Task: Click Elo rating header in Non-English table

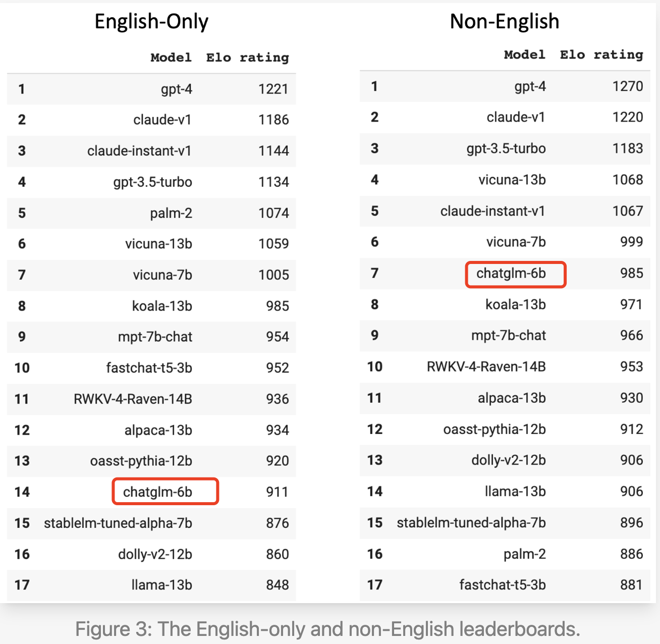Action: point(601,55)
